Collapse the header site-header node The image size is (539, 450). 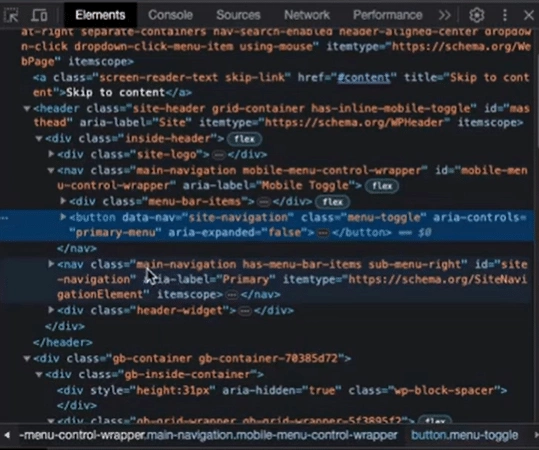coord(27,109)
